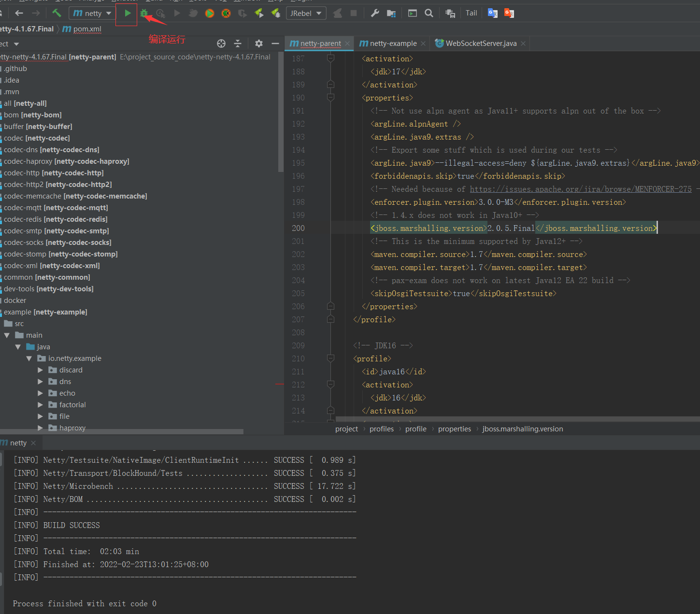Click Project panel horizontal scrollbar

pyautogui.click(x=122, y=431)
